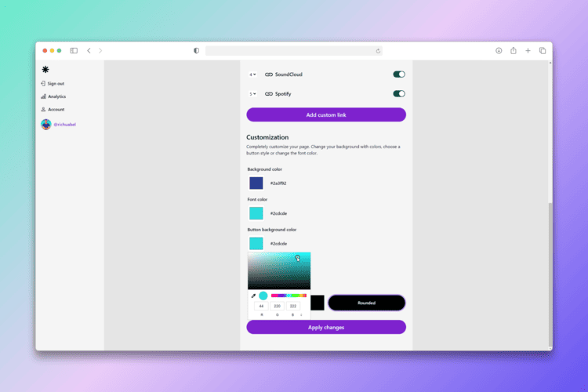
Task: Click the Apply changes button
Action: click(x=326, y=327)
